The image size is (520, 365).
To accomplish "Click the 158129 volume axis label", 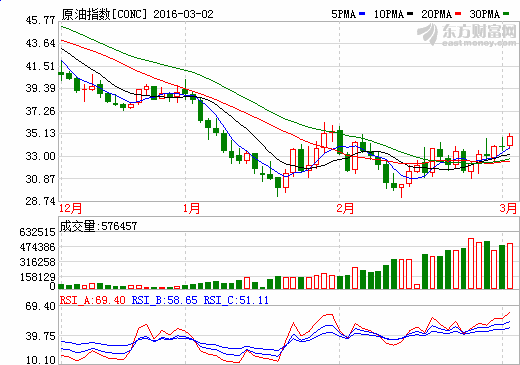I will 37,277.
